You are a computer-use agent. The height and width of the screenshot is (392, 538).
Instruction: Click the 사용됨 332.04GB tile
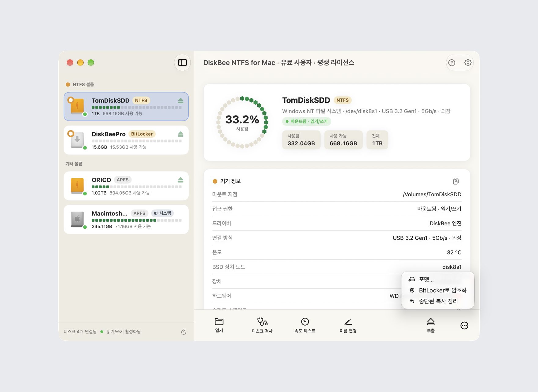[301, 140]
